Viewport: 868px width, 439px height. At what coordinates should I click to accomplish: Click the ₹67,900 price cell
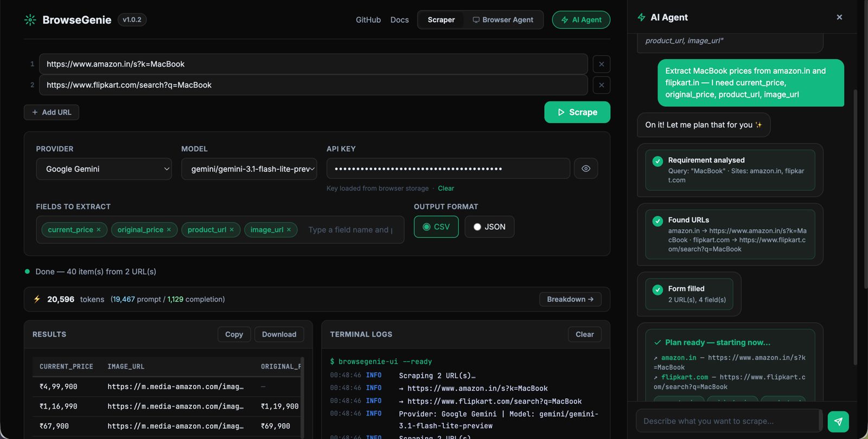pos(54,427)
